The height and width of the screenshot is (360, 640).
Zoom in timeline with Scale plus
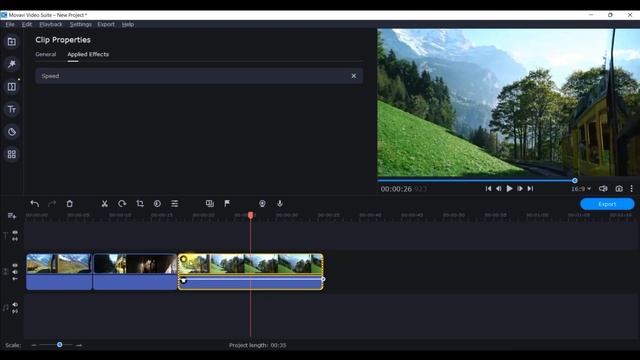79,345
